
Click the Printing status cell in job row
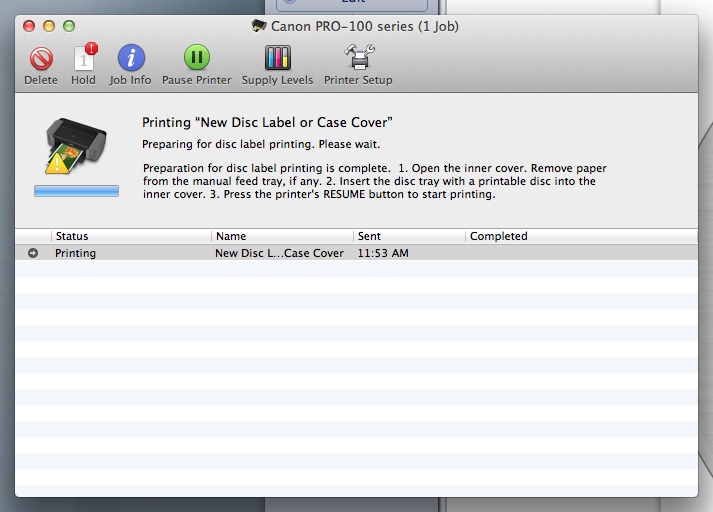76,253
